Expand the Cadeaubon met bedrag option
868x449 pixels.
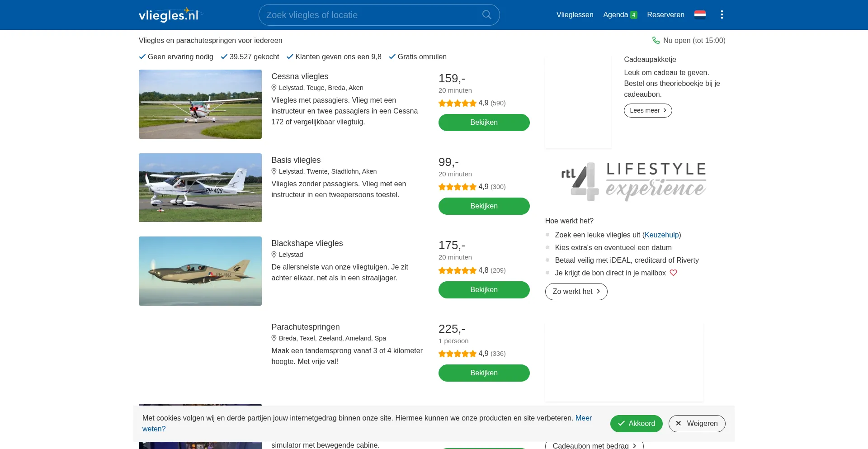(x=594, y=445)
